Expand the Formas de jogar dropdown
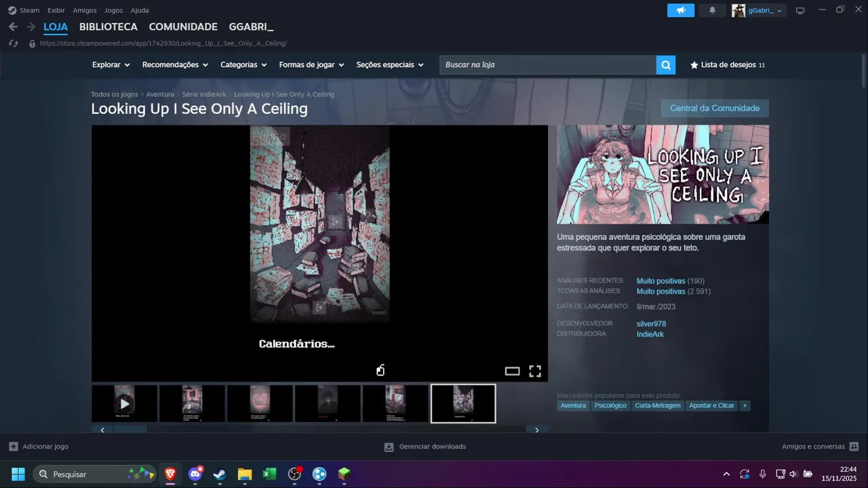 pos(311,65)
